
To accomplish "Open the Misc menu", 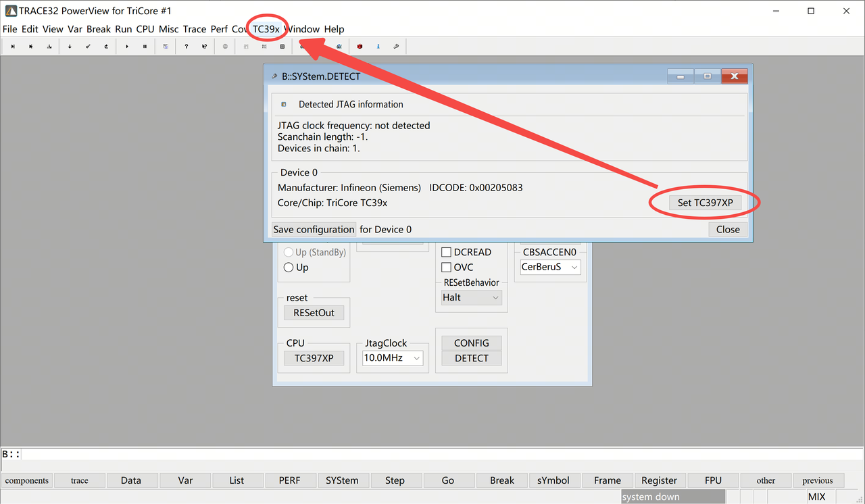I will click(x=169, y=29).
